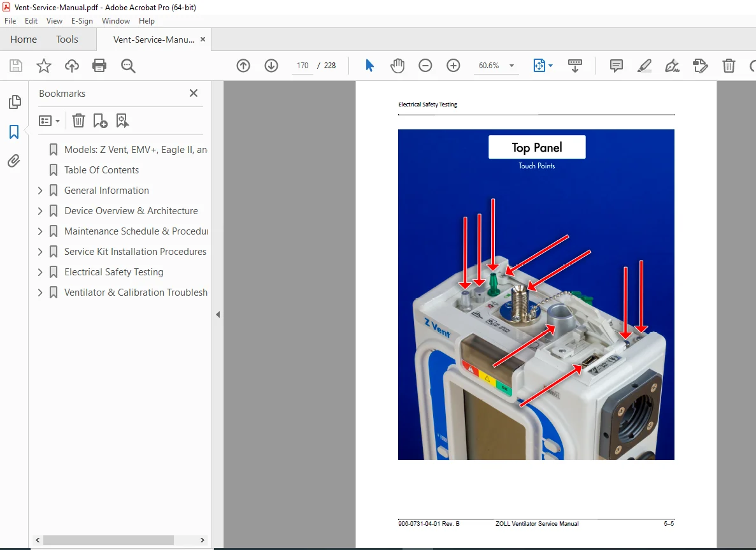Image resolution: width=756 pixels, height=550 pixels.
Task: Open Device Overview & Architecture bookmark
Action: pos(131,211)
